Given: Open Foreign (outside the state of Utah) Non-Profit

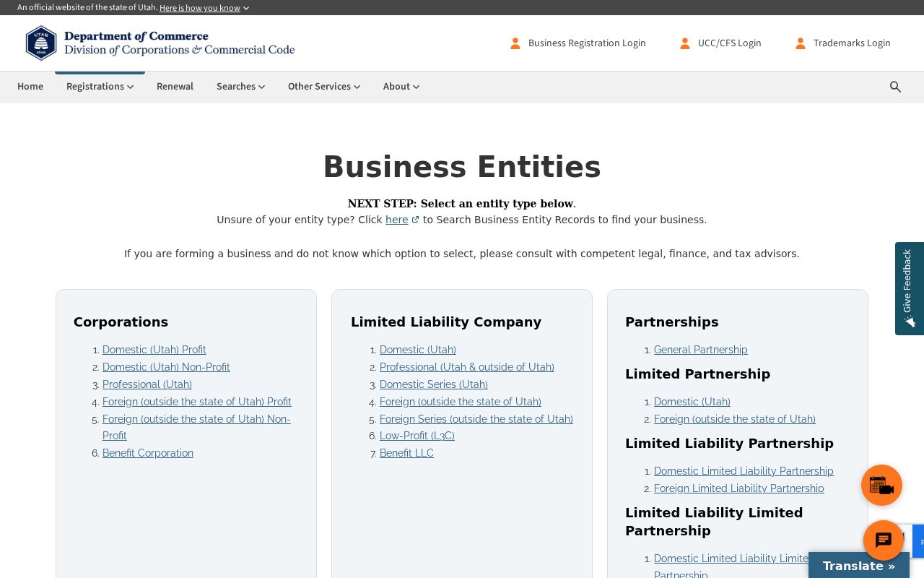Looking at the screenshot, I should click(x=196, y=427).
